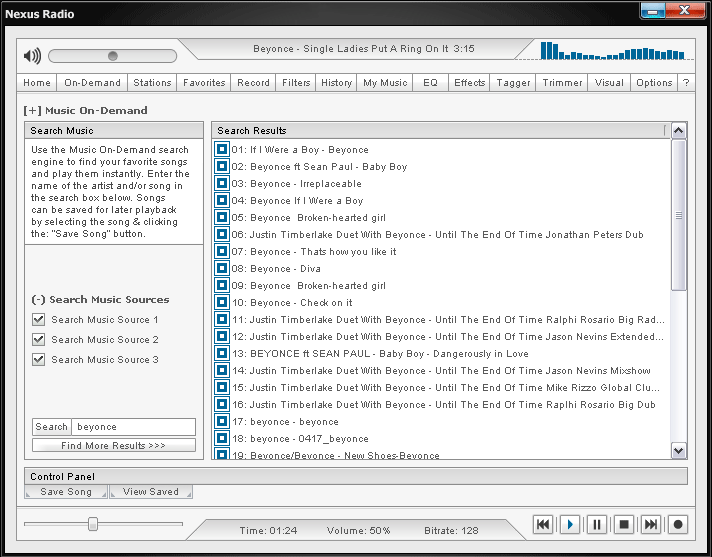Open the Options tab
The height and width of the screenshot is (557, 712).
pyautogui.click(x=654, y=83)
